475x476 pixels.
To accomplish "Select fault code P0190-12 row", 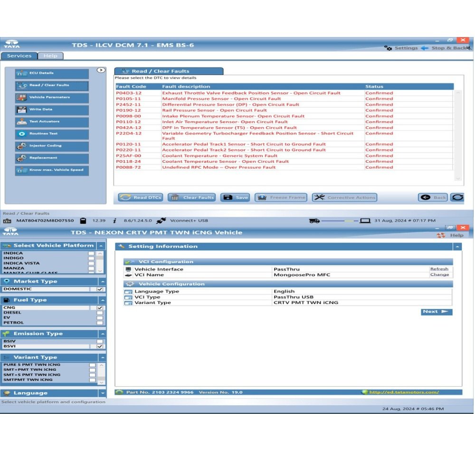I will [x=284, y=111].
